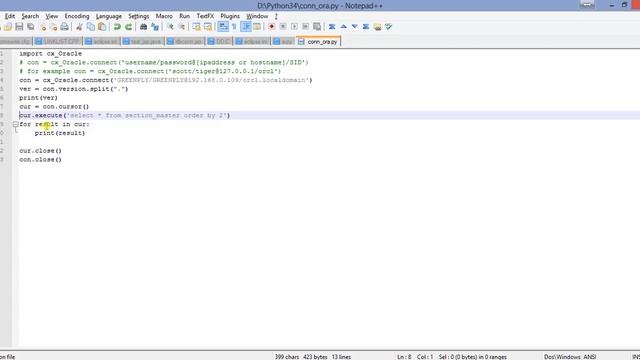Click the 'con.close()' line
The image size is (640, 360).
[40, 160]
